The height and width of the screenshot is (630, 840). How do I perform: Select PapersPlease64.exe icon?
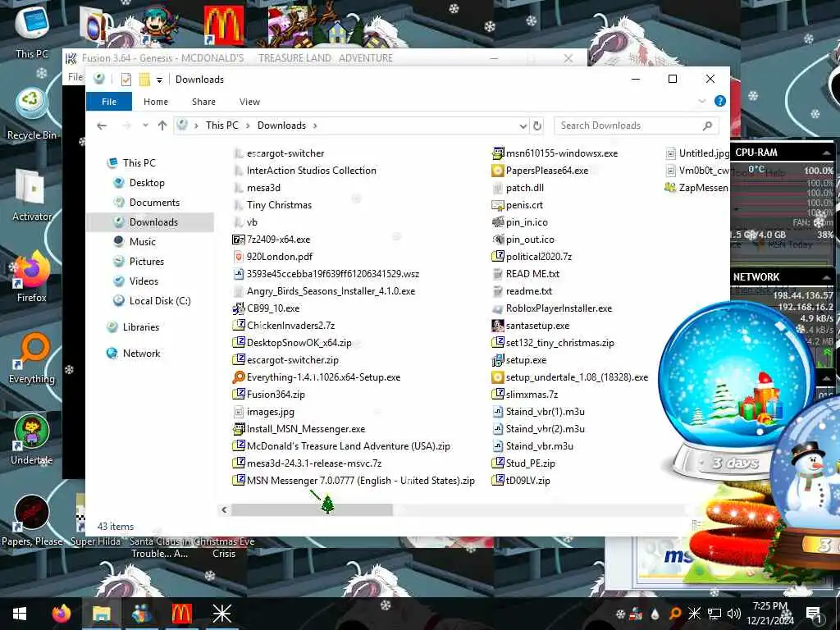[498, 171]
